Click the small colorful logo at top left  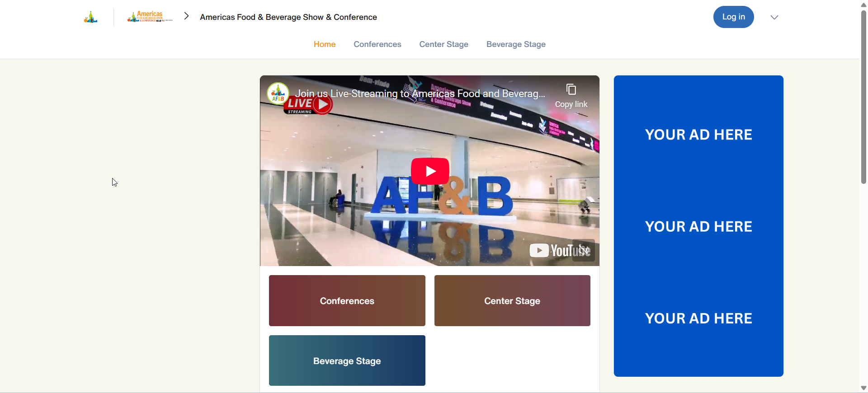[90, 17]
